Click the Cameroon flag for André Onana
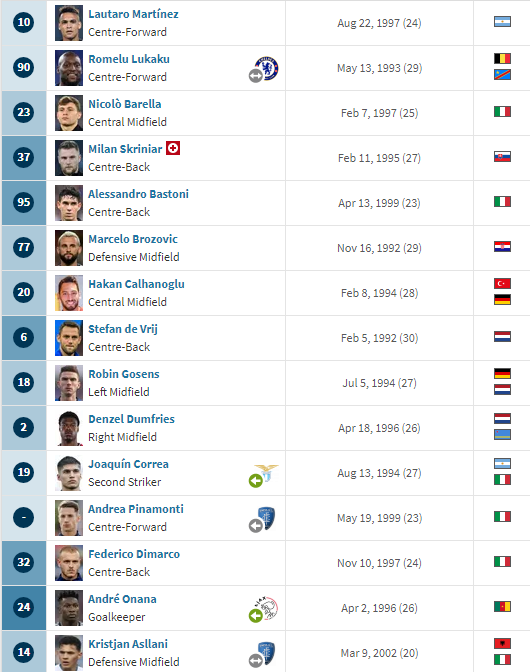 click(502, 606)
